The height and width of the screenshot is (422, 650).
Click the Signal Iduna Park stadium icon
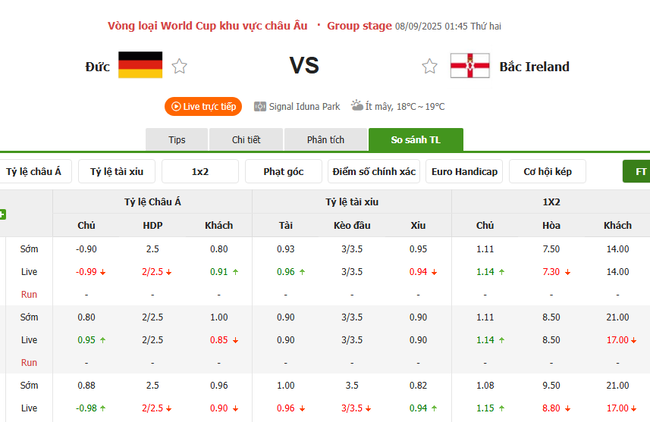tap(260, 106)
